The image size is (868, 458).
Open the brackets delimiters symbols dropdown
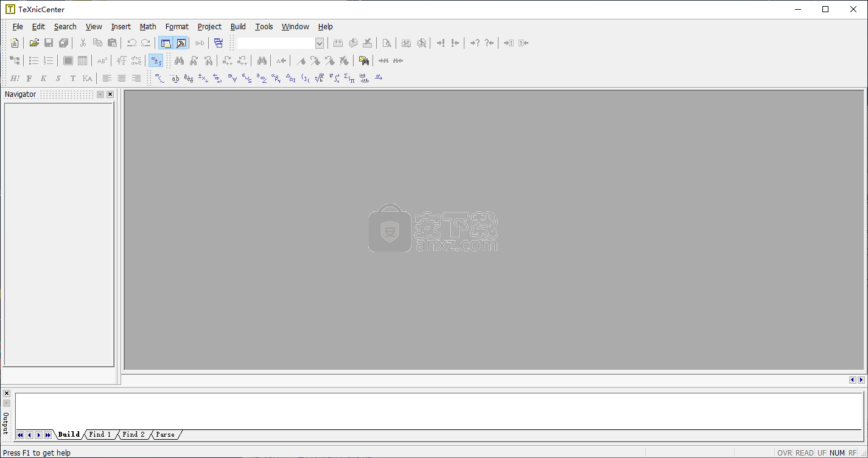[306, 79]
